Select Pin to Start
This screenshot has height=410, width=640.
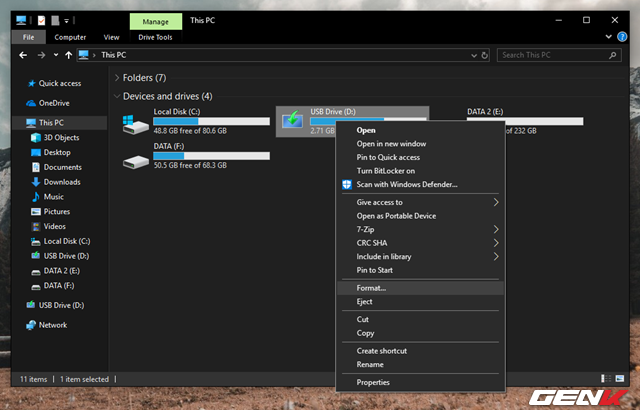tap(420, 270)
